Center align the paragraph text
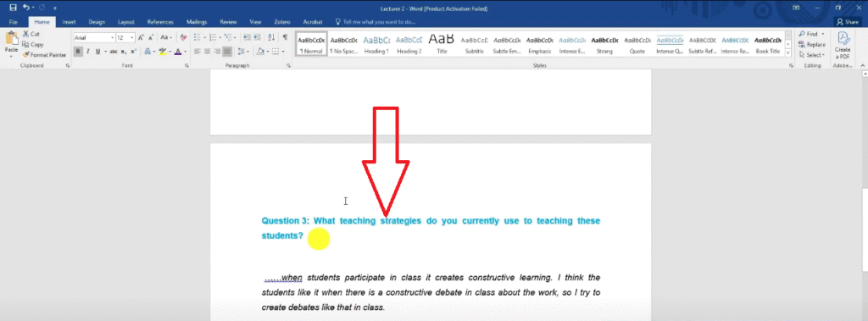The width and height of the screenshot is (868, 321). click(207, 52)
